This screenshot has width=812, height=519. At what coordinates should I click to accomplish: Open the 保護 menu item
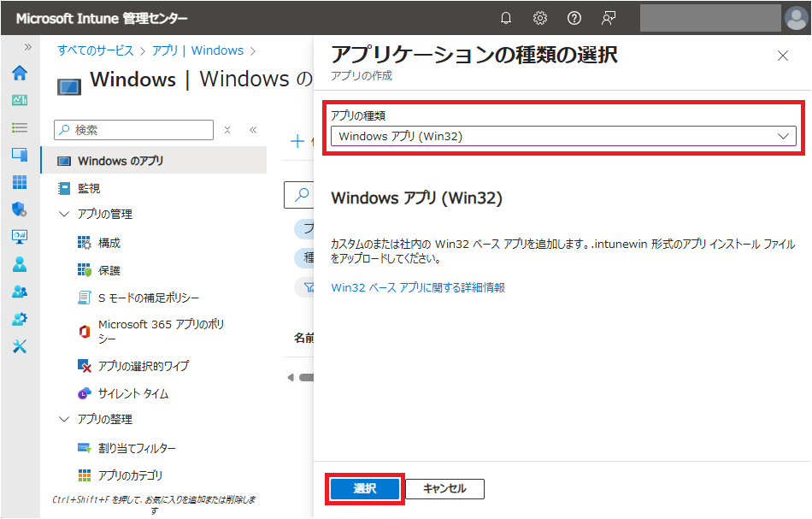[x=109, y=270]
